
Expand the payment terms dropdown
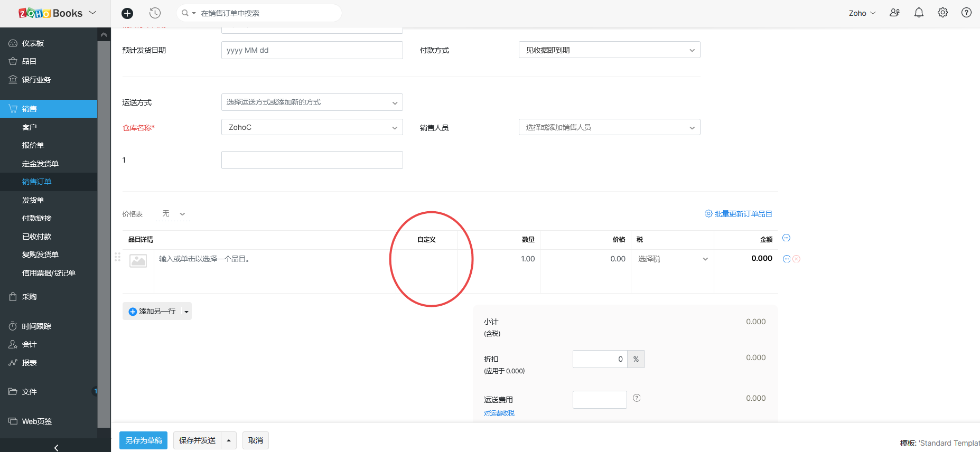(609, 50)
